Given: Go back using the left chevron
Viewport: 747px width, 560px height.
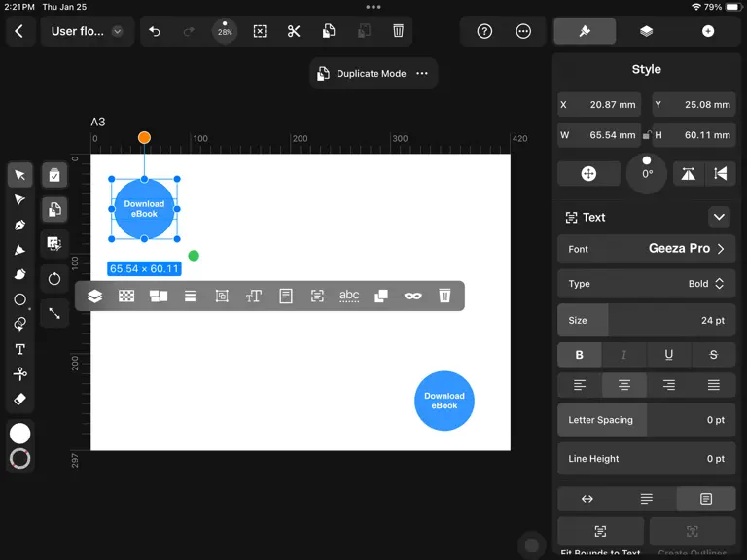Looking at the screenshot, I should click(19, 31).
